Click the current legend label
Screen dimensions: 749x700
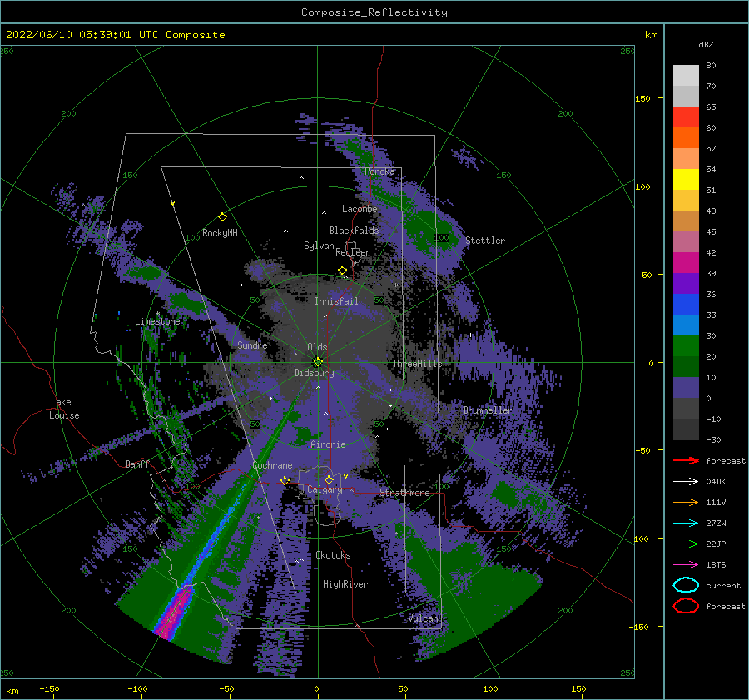(x=723, y=585)
